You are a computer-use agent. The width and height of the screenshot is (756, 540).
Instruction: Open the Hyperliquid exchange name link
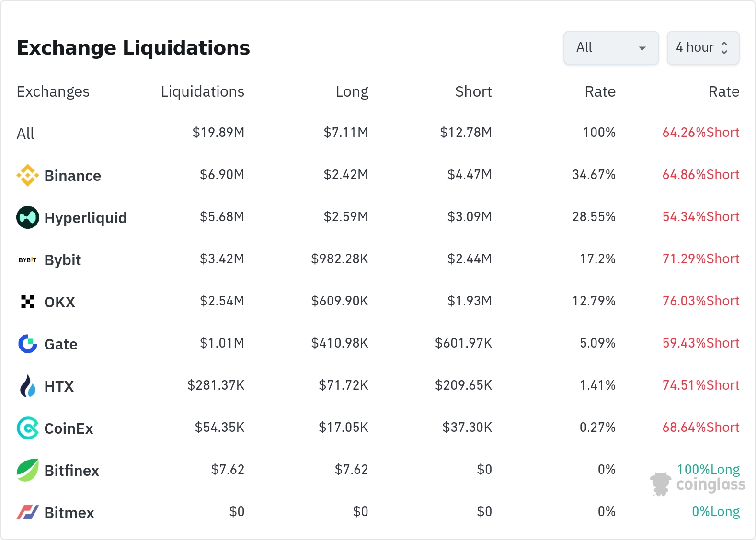coord(85,218)
